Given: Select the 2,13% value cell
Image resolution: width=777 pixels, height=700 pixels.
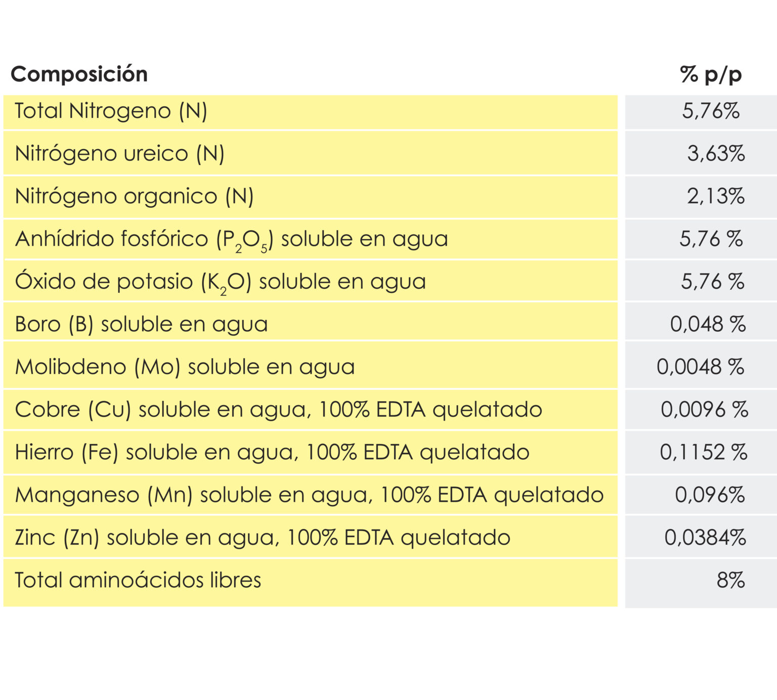Looking at the screenshot, I should (716, 196).
